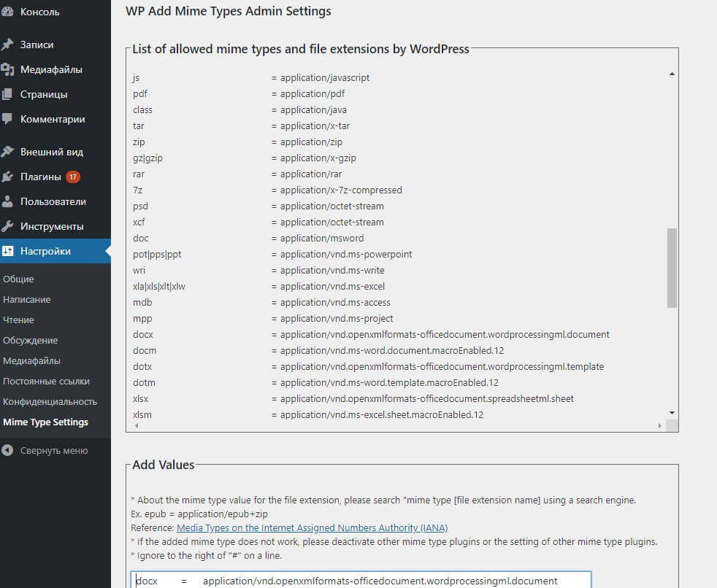Image resolution: width=717 pixels, height=588 pixels.
Task: Open the Инструменты tools icon
Action: (9, 226)
